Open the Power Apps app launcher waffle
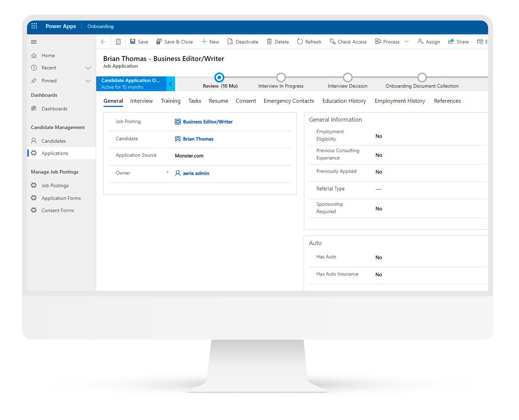This screenshot has height=420, width=519. [34, 26]
